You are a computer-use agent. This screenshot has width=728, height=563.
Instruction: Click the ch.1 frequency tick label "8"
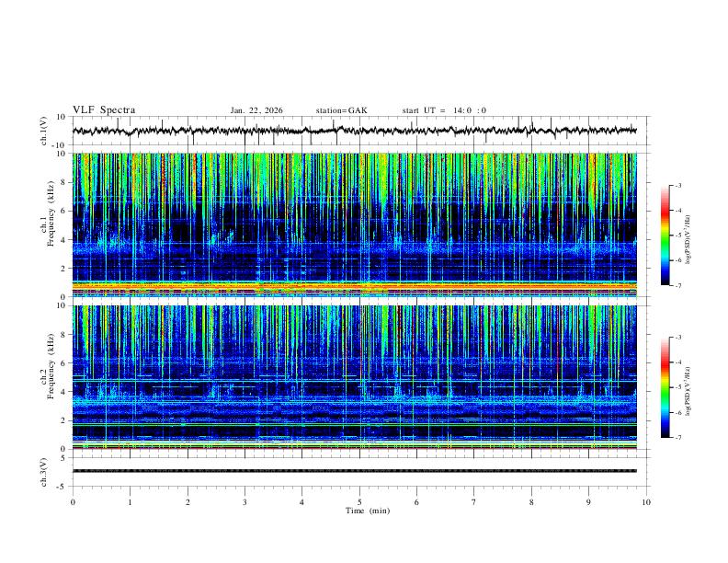pyautogui.click(x=63, y=182)
